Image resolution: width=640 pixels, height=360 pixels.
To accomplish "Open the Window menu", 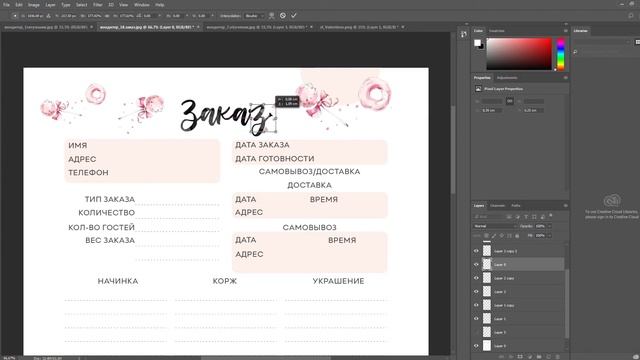I will 142,5.
